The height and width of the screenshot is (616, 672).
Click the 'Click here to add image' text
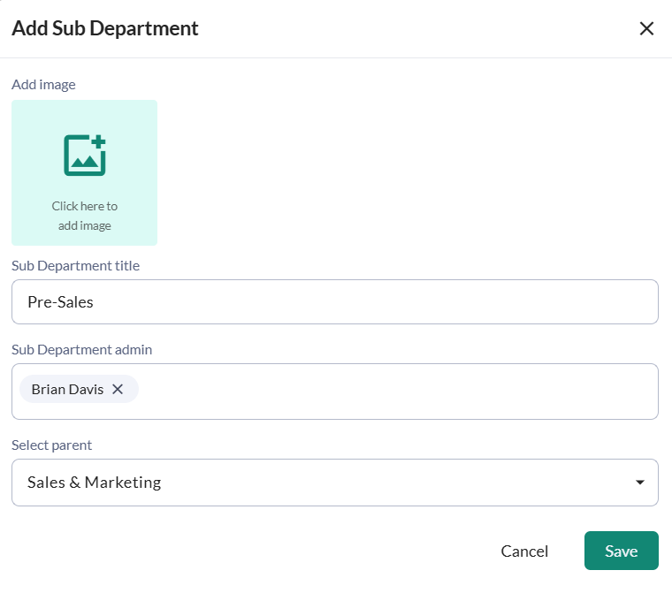84,216
